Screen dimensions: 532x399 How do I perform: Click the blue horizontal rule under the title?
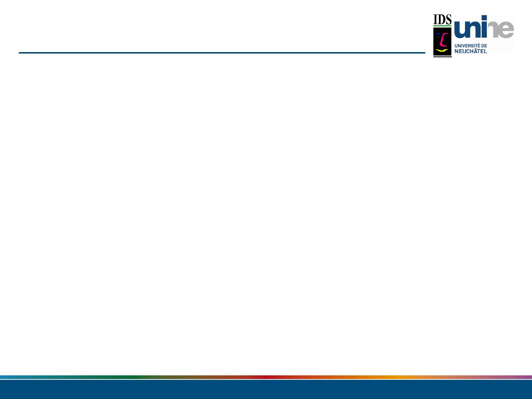pos(222,53)
